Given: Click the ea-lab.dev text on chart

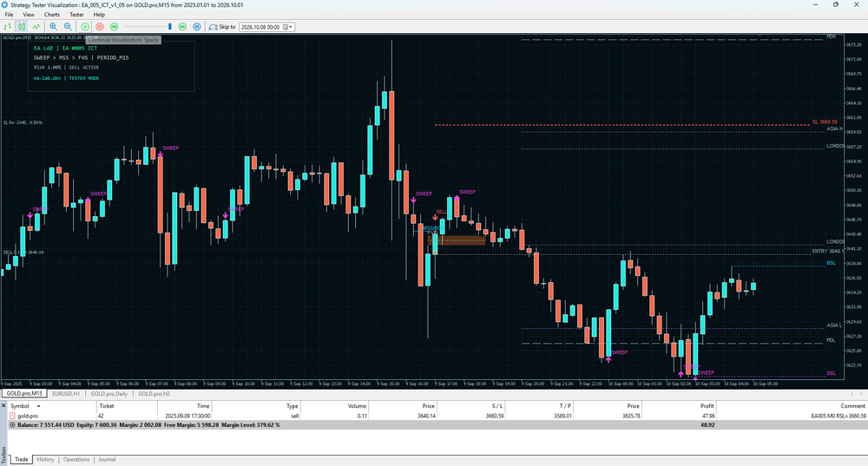Looking at the screenshot, I should pyautogui.click(x=47, y=78).
